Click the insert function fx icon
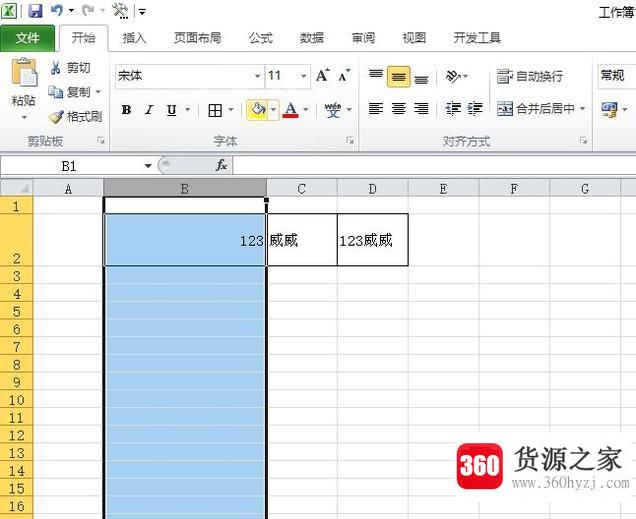 point(221,165)
